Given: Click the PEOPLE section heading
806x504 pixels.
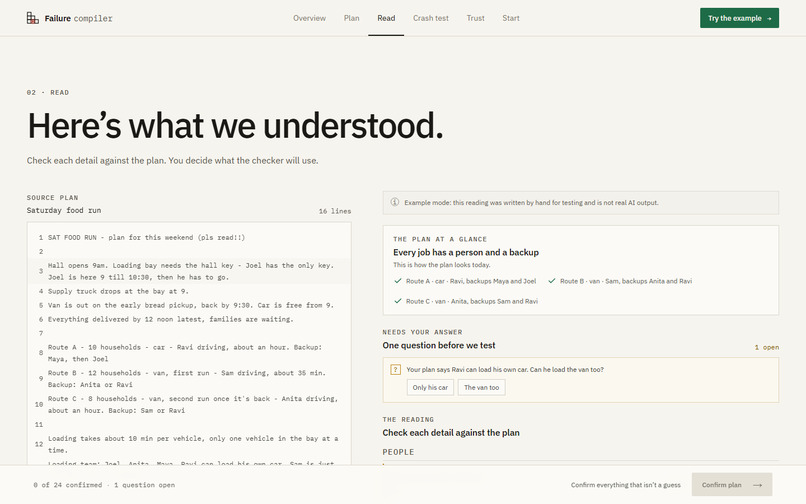Looking at the screenshot, I should [398, 452].
